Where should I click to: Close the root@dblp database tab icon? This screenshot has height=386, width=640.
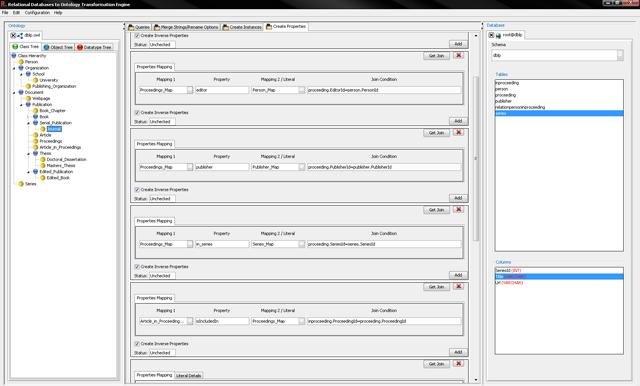click(491, 35)
